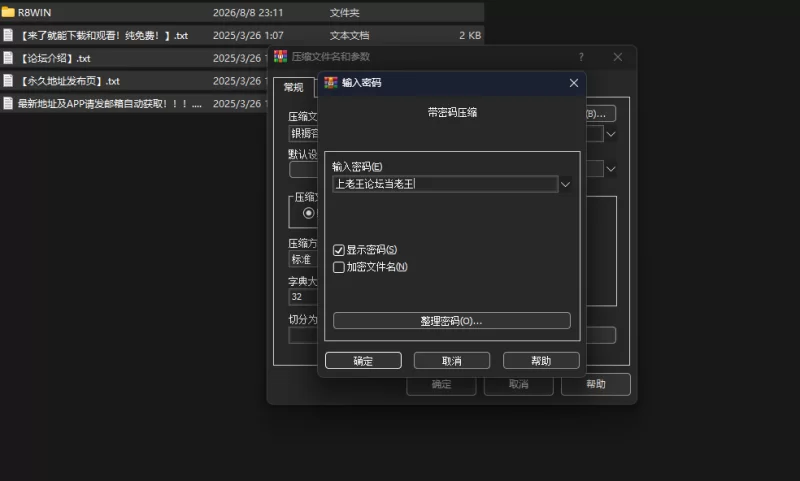This screenshot has width=800, height=481.
Task: Select file 【论坛介绍】.txt
Action: (x=133, y=58)
